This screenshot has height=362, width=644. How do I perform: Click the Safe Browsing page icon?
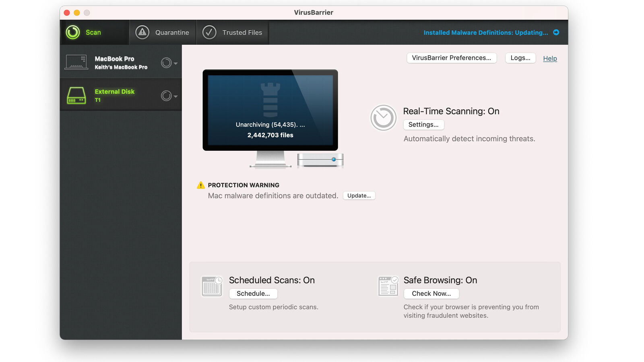[388, 286]
